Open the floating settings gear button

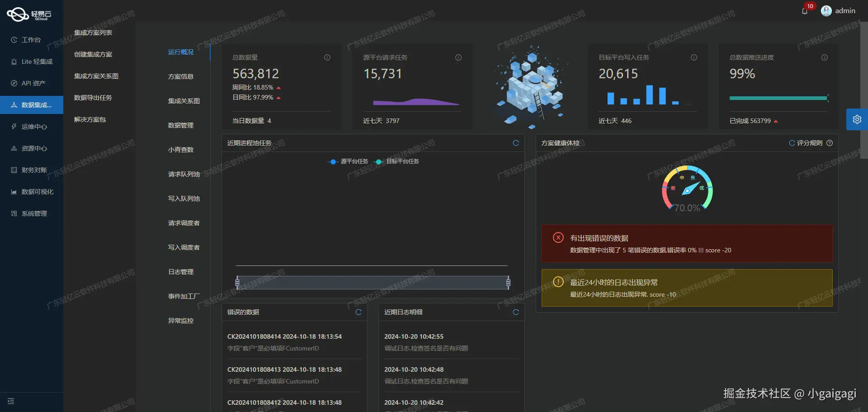click(x=857, y=119)
